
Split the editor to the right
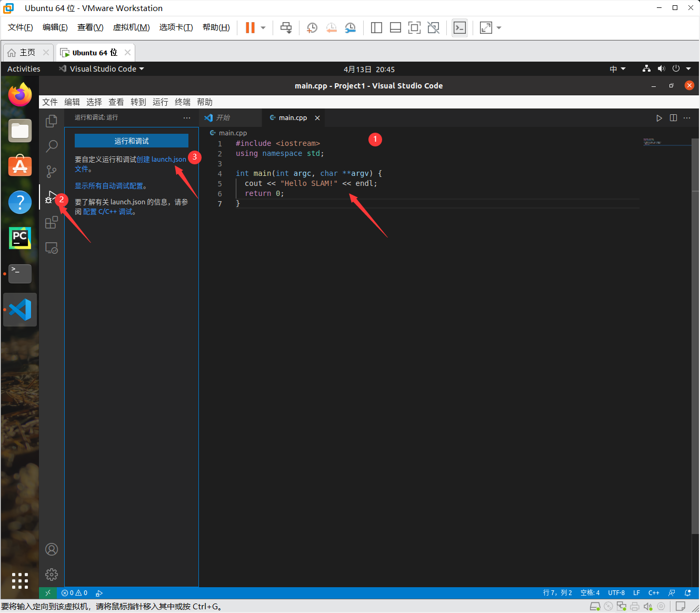[673, 118]
